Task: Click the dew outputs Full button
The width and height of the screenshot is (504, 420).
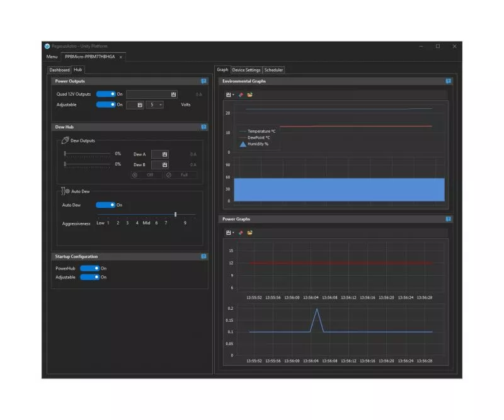Action: pyautogui.click(x=181, y=175)
